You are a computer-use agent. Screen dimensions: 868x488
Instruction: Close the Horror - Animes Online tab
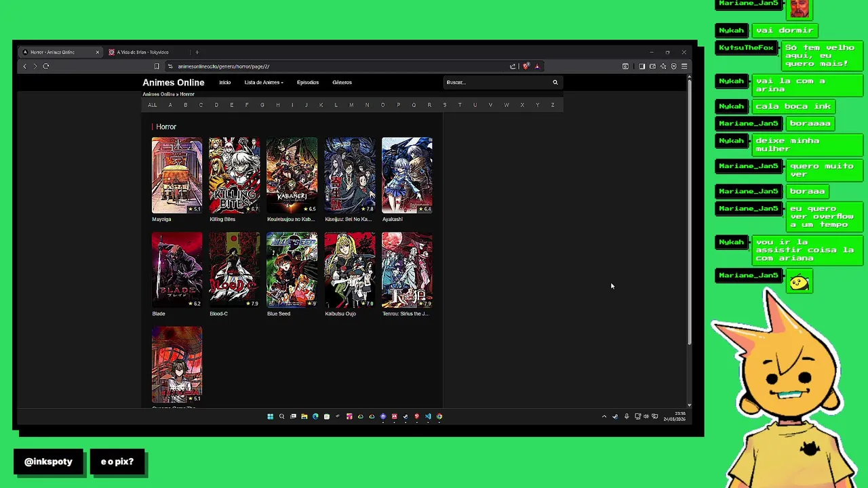coord(97,52)
